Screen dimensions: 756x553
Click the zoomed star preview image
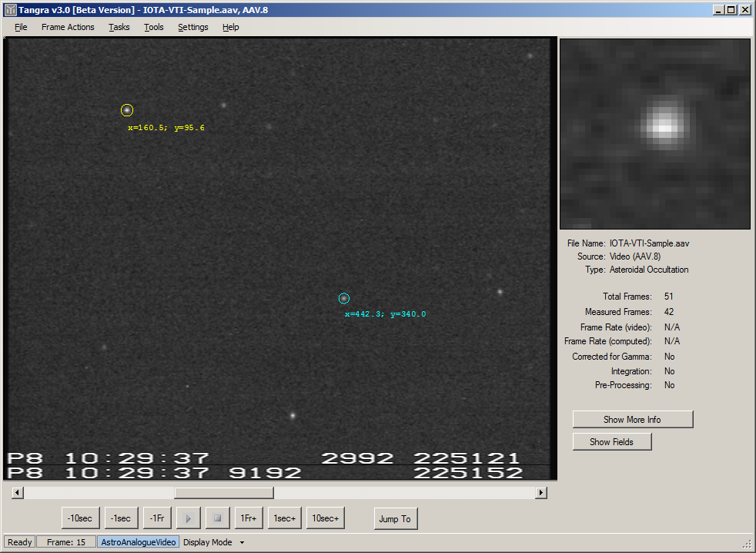(655, 134)
